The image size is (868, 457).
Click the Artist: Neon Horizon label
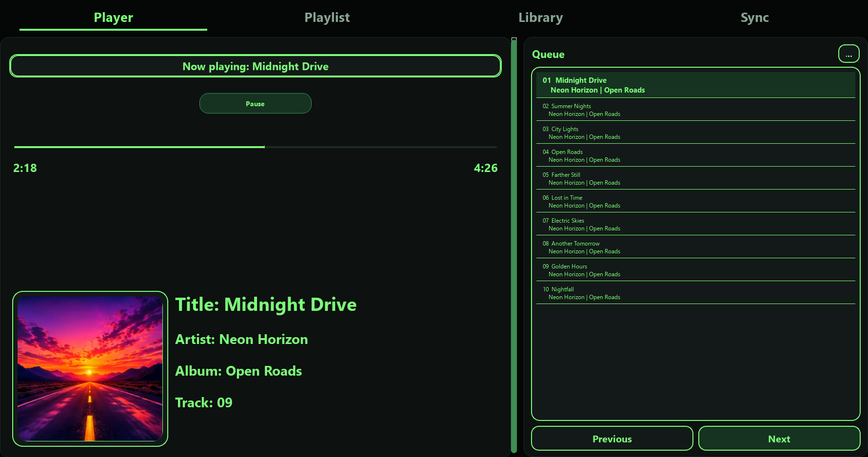click(241, 339)
